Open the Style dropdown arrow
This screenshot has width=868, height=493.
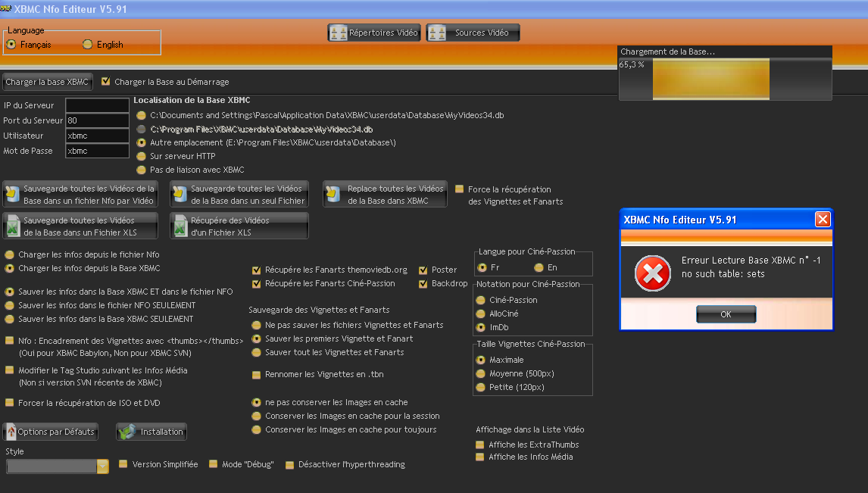(103, 466)
